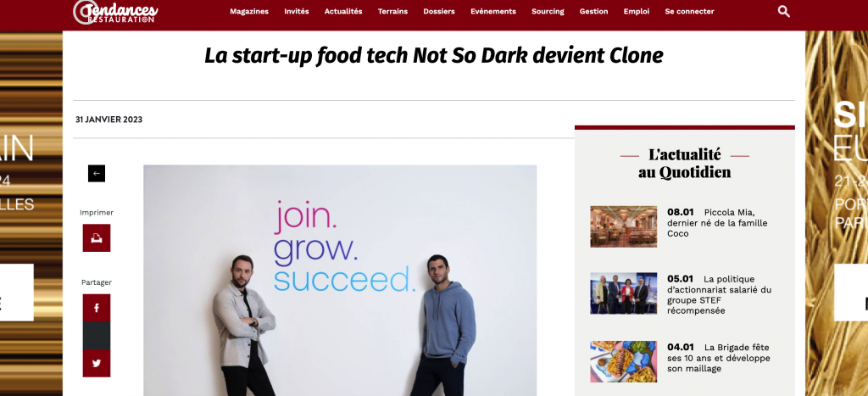Select Evénements in the navigation bar
This screenshot has width=868, height=396.
tap(493, 11)
